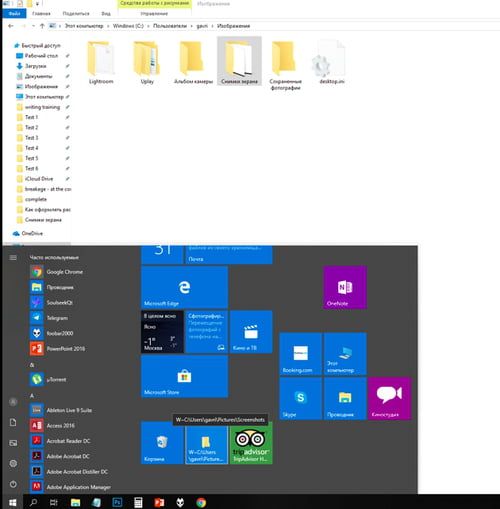Select the Lightroom folder
Viewport: 500px width, 509px height.
pos(101,62)
